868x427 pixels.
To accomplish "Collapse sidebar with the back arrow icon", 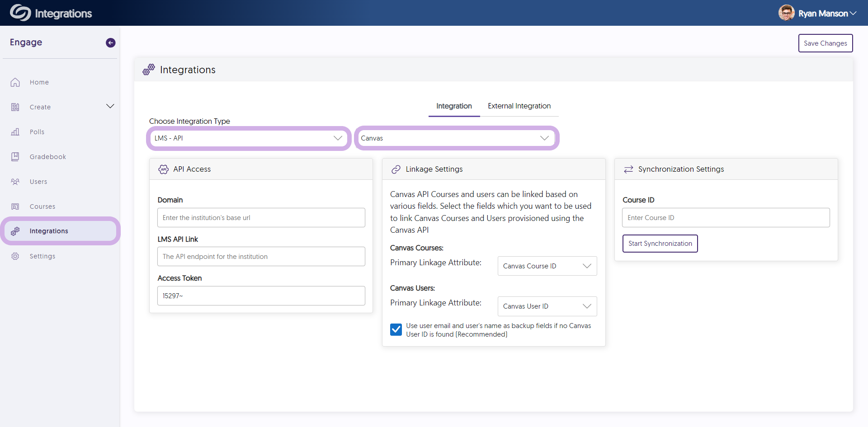I will tap(111, 43).
